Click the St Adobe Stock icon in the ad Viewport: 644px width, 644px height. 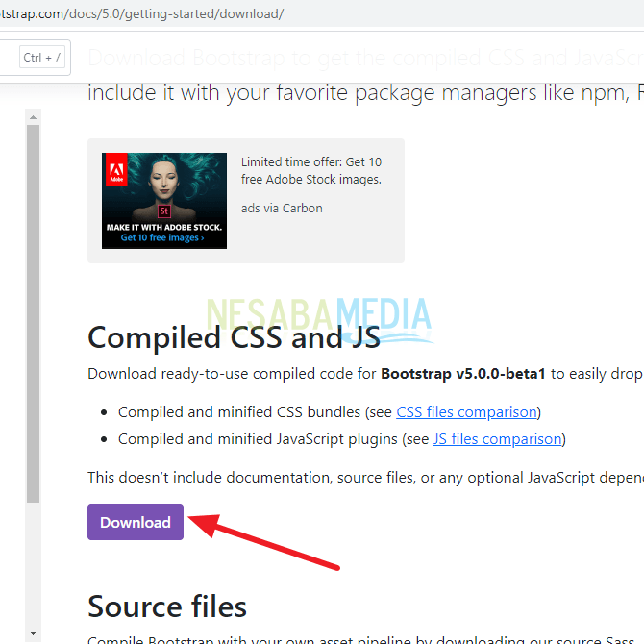(x=163, y=210)
